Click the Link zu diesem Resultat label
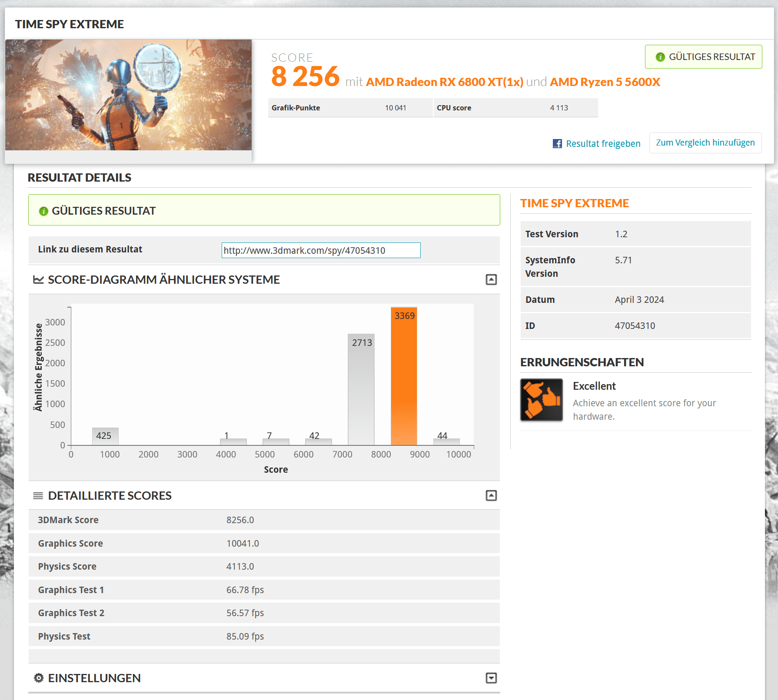The height and width of the screenshot is (700, 778). pyautogui.click(x=90, y=249)
